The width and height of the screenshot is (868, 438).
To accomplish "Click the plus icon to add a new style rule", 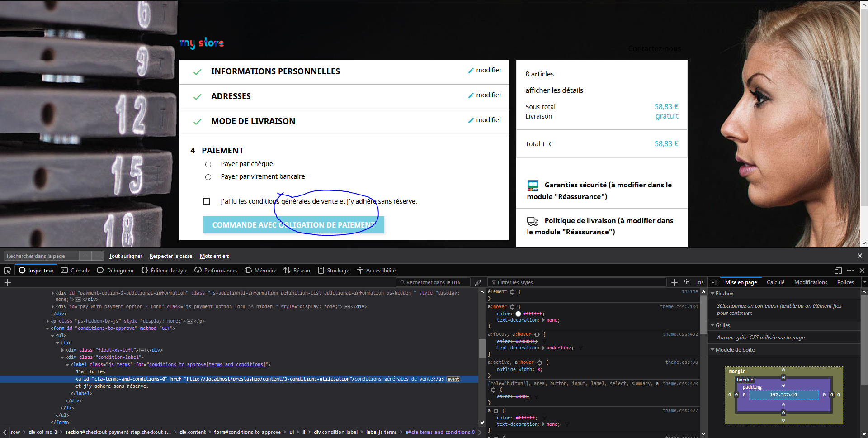I will pos(675,282).
